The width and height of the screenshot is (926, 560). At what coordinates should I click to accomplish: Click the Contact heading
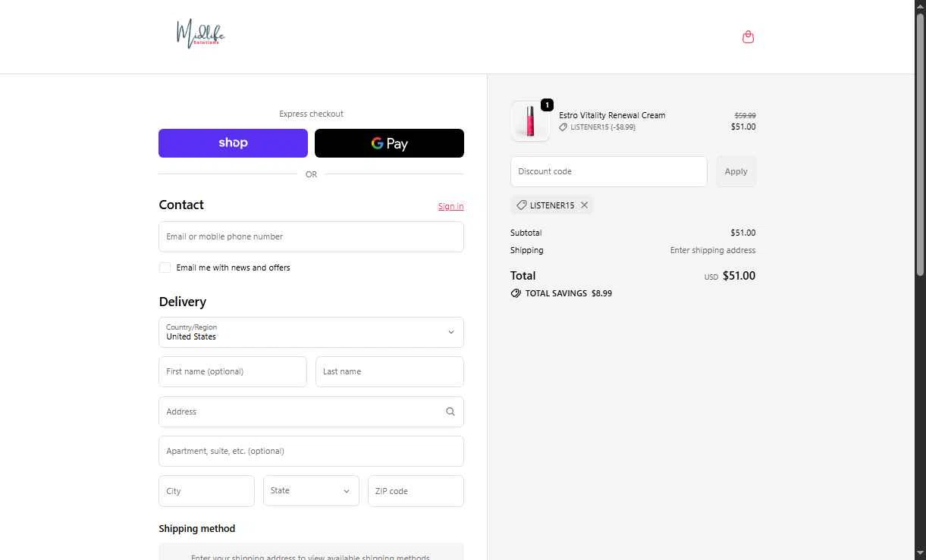181,205
